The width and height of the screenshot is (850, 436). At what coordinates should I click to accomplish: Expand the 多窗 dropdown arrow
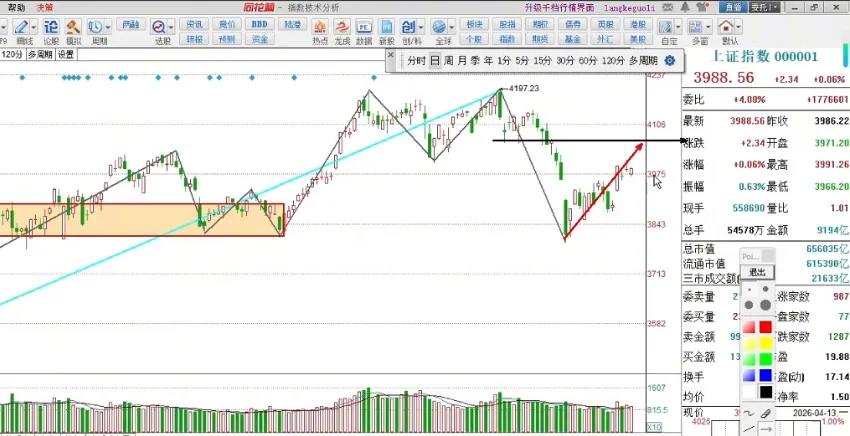[709, 27]
